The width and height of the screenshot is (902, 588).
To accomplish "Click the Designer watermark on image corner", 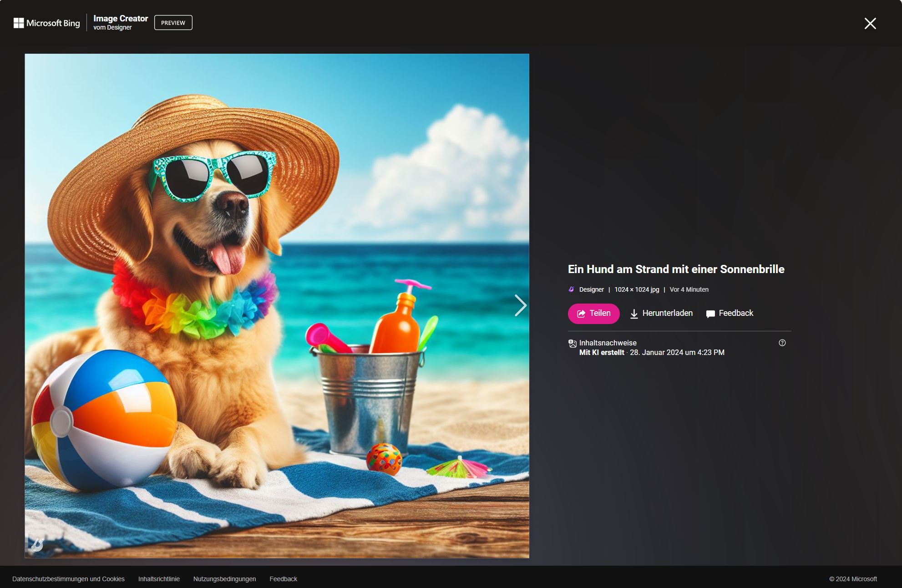I will (37, 544).
